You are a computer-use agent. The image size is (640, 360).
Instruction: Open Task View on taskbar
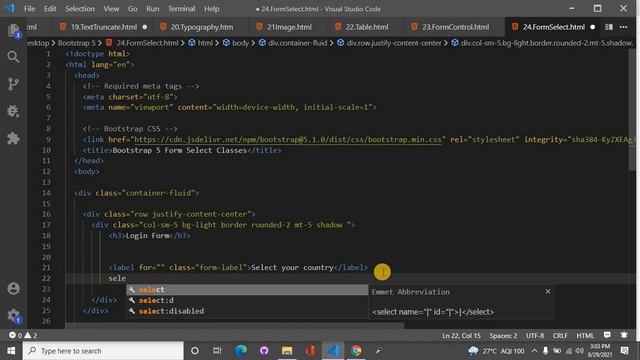coord(217,351)
